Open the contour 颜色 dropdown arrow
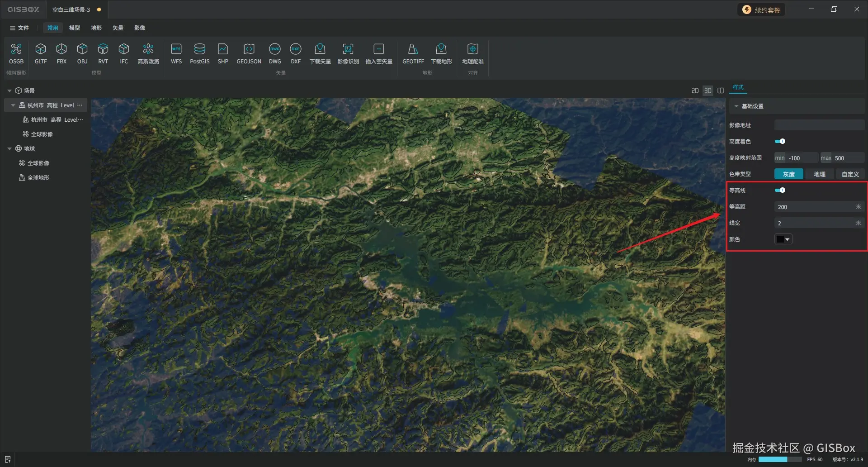This screenshot has width=868, height=467. click(x=788, y=239)
